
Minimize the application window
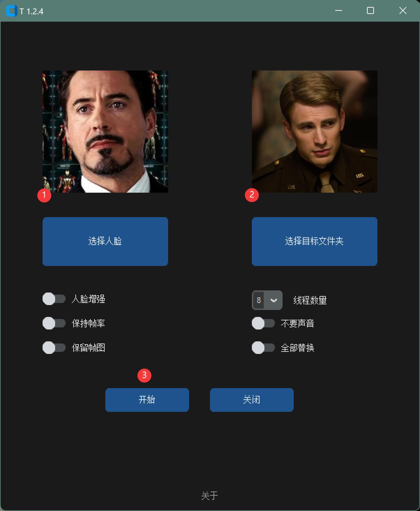[x=338, y=11]
